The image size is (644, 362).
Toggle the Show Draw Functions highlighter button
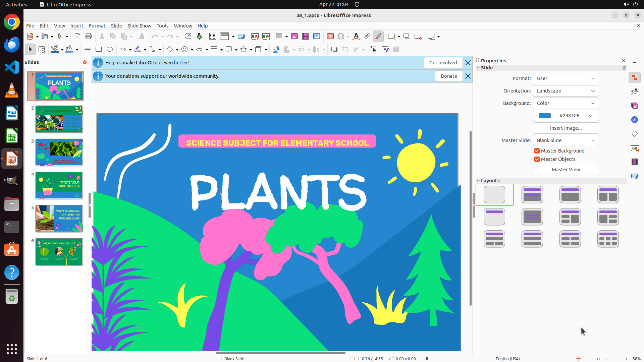(378, 37)
